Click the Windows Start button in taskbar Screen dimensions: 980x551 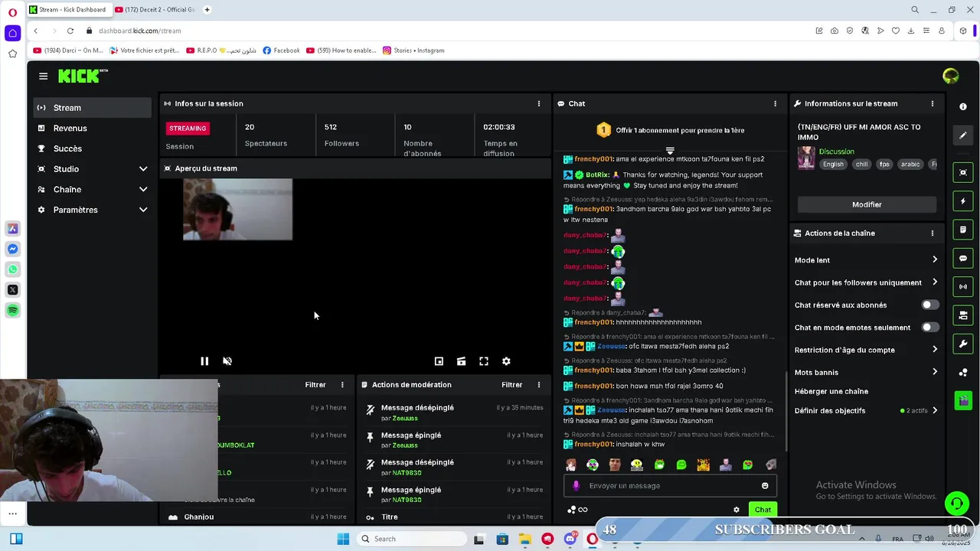[x=343, y=539]
